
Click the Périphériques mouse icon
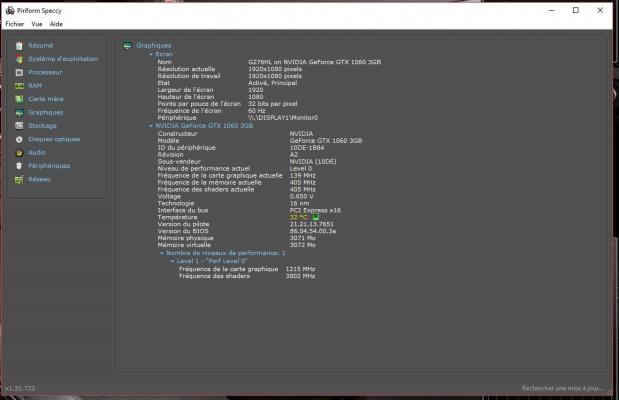point(19,166)
